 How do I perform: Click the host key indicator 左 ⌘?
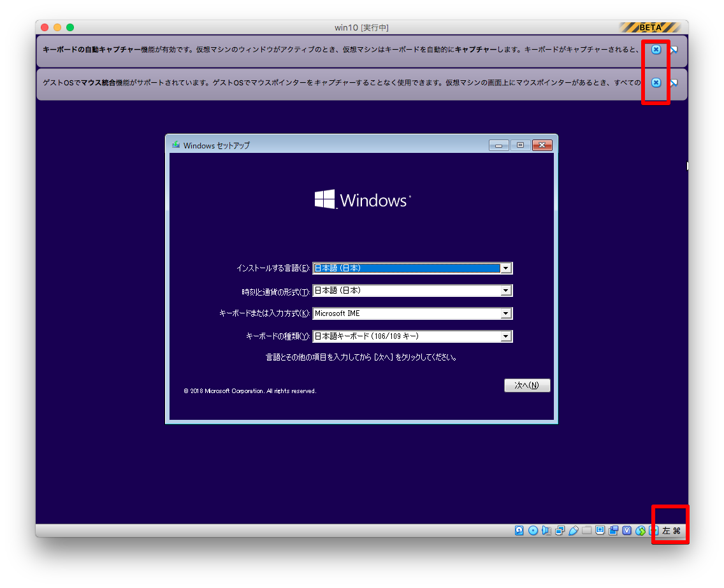[671, 531]
